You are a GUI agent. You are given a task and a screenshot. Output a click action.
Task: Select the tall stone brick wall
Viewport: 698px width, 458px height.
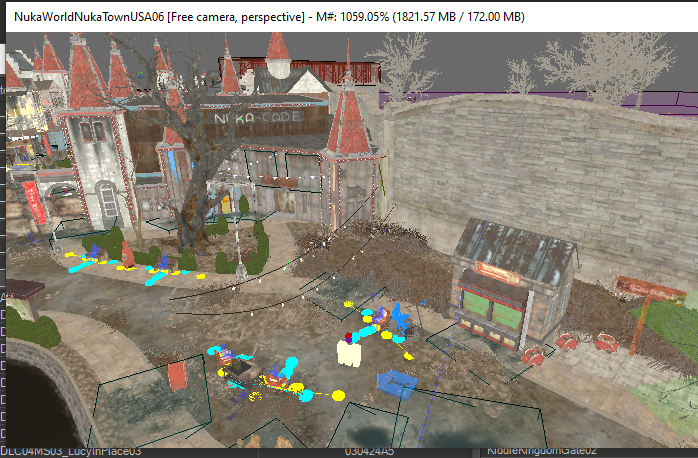click(543, 178)
